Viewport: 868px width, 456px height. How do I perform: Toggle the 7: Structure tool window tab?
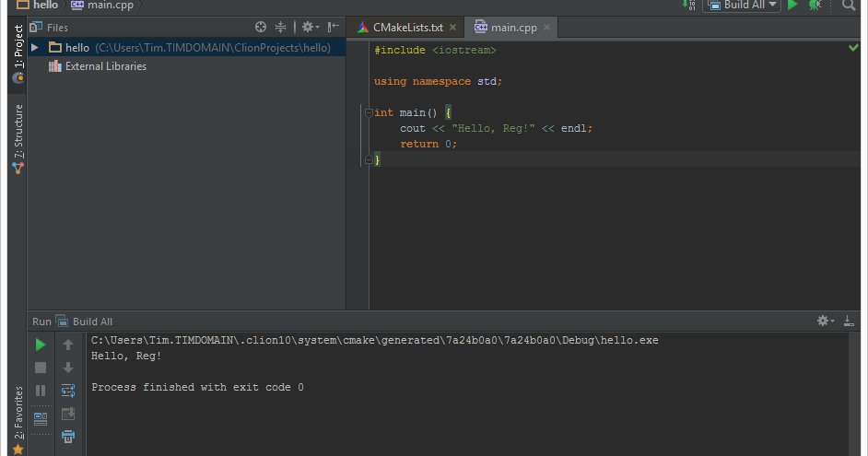(x=18, y=139)
